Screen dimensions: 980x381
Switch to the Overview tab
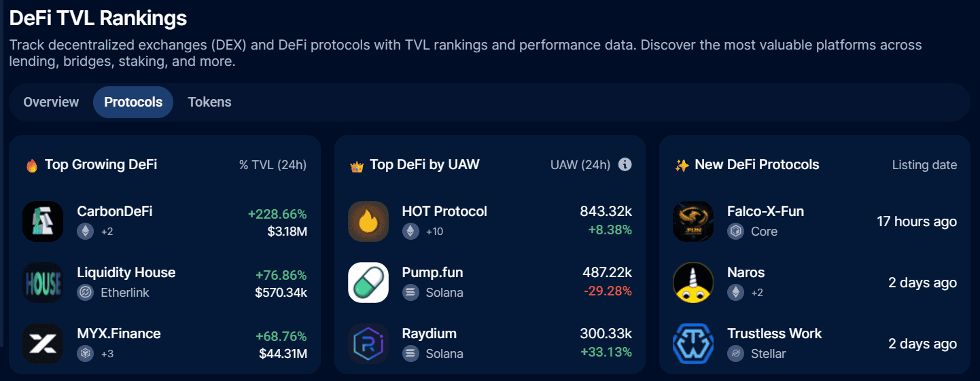51,103
